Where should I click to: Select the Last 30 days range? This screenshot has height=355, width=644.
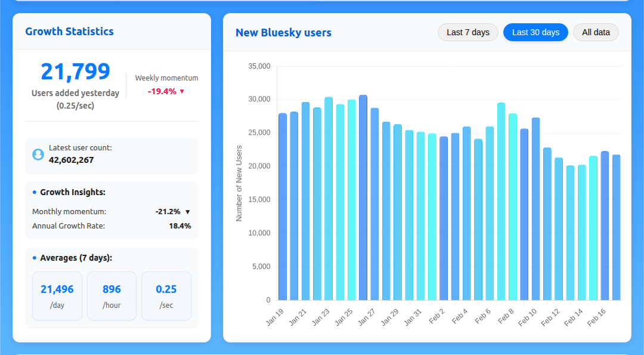tap(535, 32)
